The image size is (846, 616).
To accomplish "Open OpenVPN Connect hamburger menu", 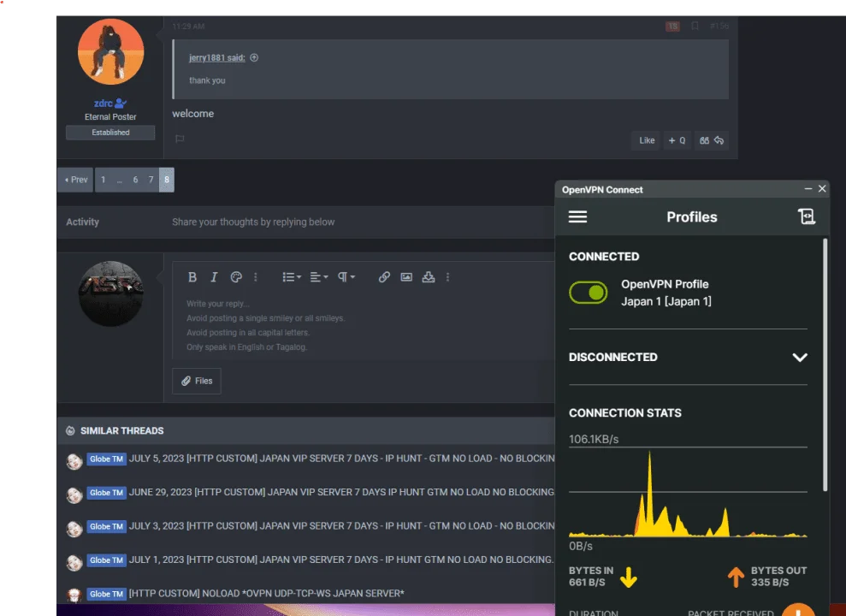I will (577, 216).
